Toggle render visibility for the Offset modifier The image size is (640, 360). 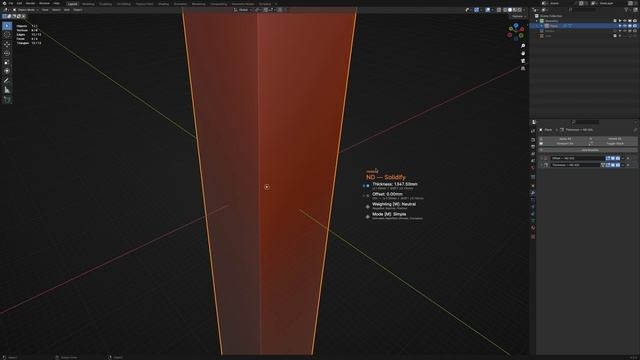(618, 158)
